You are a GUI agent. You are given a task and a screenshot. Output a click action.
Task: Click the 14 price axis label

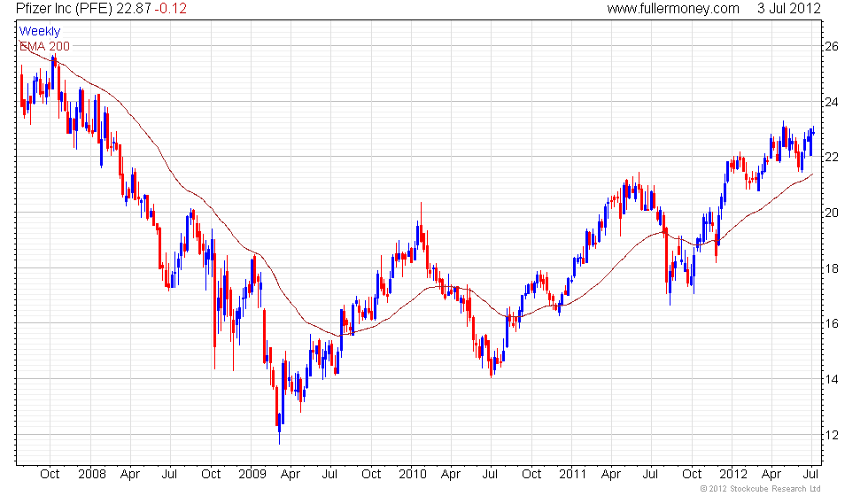[x=832, y=379]
